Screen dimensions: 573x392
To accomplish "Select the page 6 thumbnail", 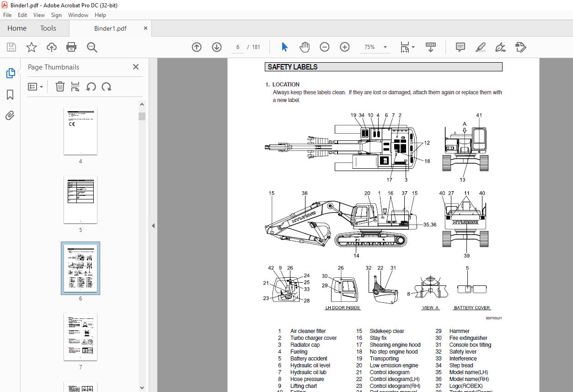I will [80, 268].
